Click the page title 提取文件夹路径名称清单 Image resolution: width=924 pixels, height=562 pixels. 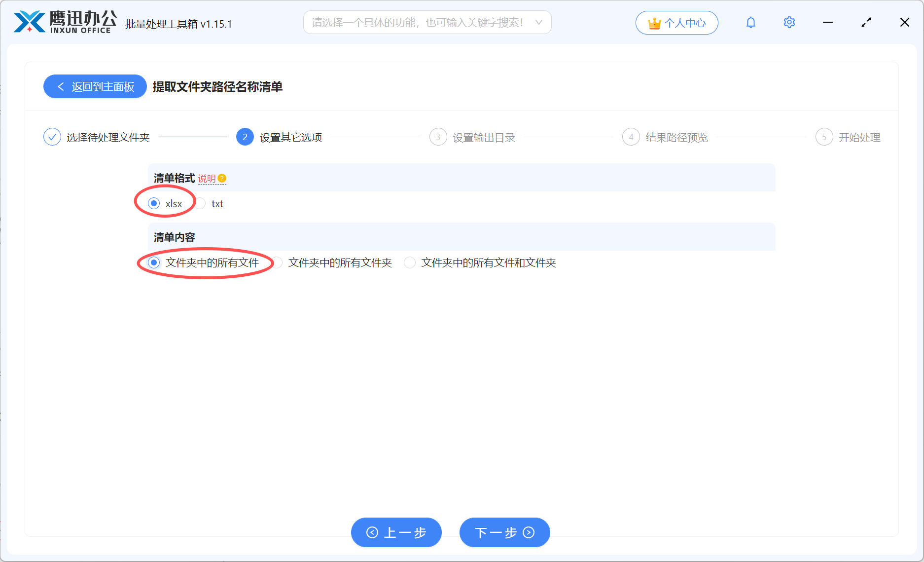217,87
